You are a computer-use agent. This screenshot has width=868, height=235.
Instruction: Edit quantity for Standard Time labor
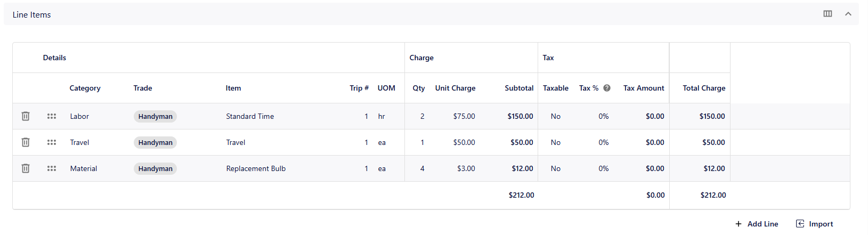coord(422,116)
